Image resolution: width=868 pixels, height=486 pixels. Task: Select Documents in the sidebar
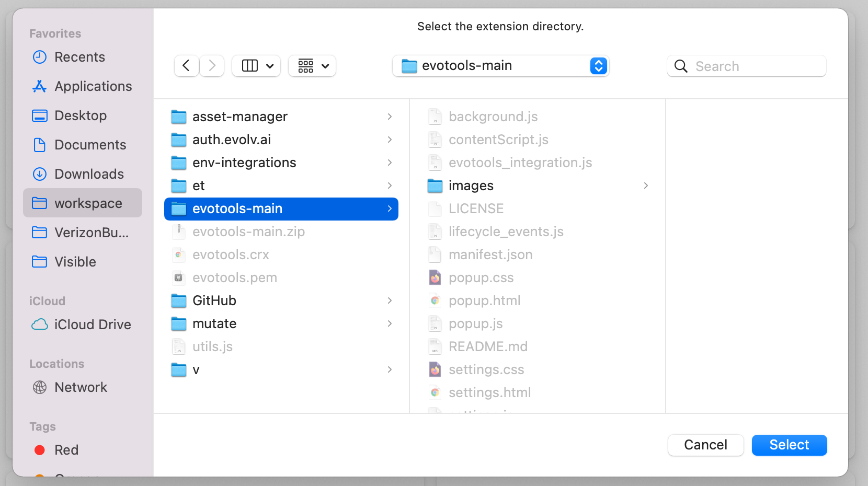pos(90,145)
